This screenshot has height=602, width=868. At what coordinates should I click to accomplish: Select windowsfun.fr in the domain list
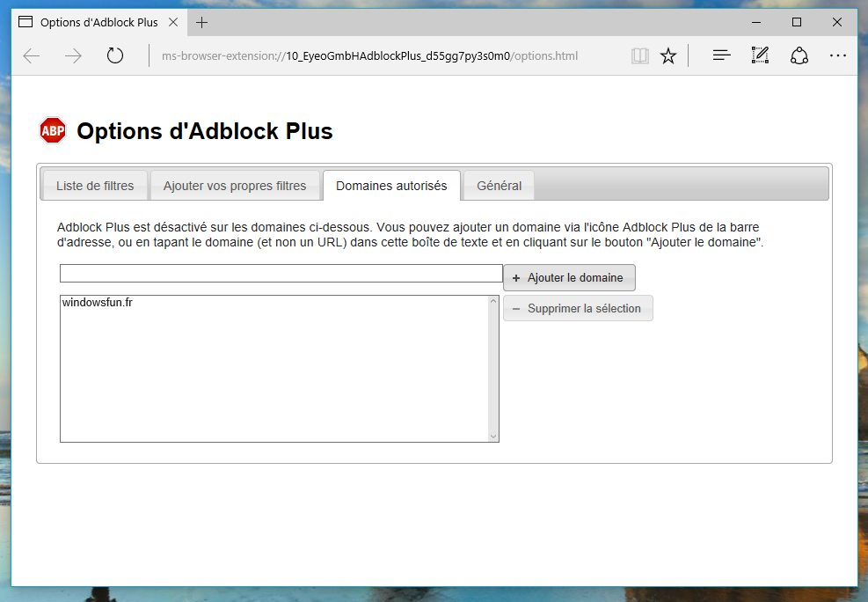click(x=98, y=303)
